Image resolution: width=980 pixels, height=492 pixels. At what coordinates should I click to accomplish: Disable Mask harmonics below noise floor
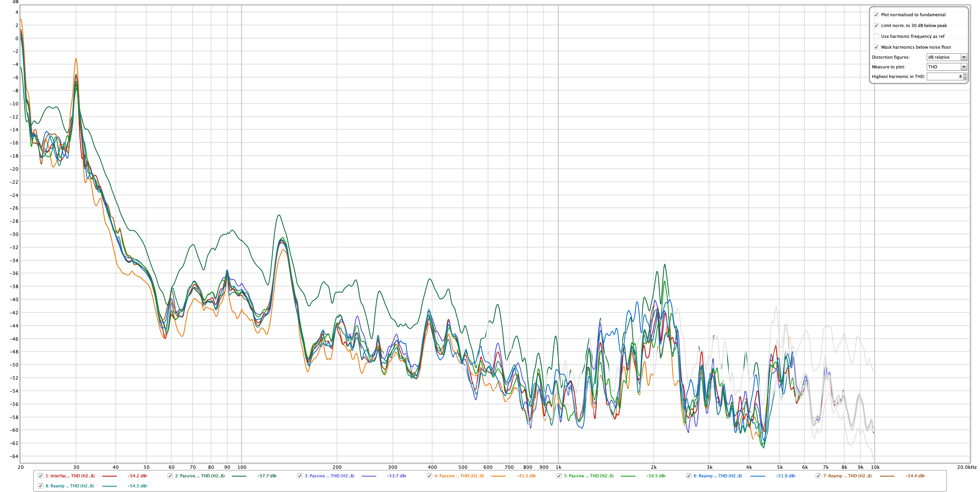[x=876, y=47]
